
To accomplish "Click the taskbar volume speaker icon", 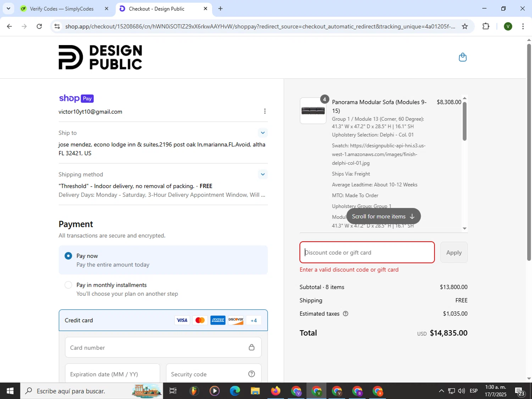I will coord(461,391).
